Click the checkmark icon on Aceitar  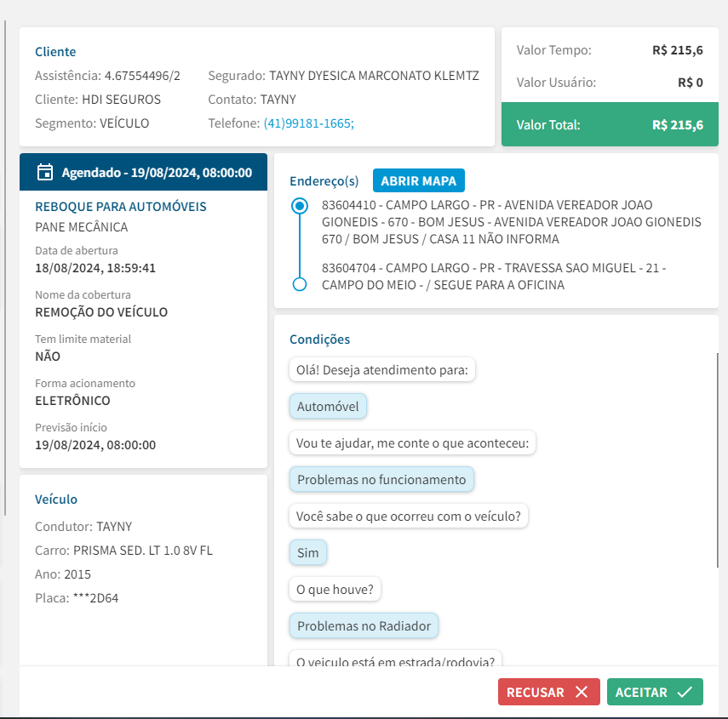pyautogui.click(x=685, y=693)
